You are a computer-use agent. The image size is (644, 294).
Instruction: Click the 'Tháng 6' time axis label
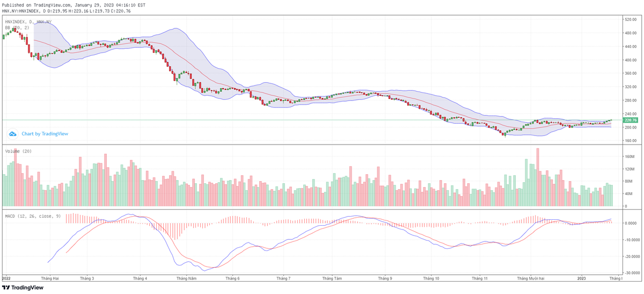[x=232, y=278]
